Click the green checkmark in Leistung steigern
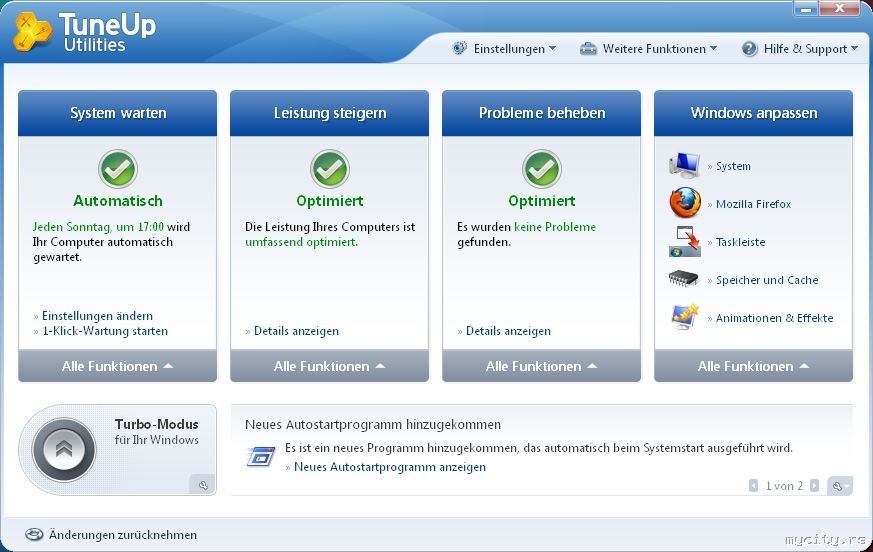The image size is (873, 552). tap(330, 169)
